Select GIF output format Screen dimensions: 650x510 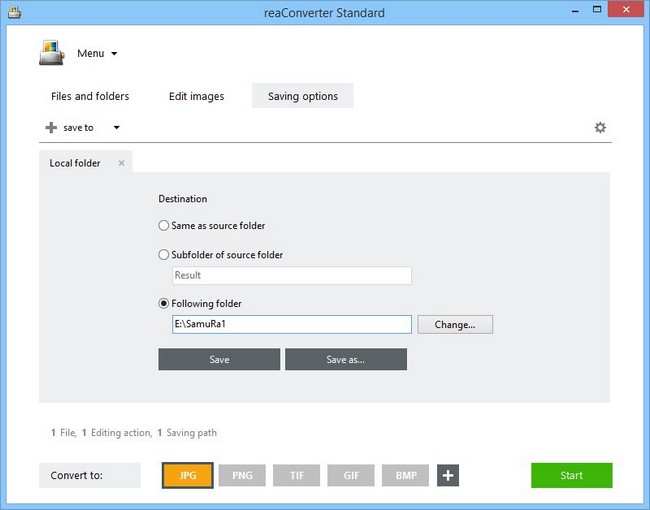[352, 475]
